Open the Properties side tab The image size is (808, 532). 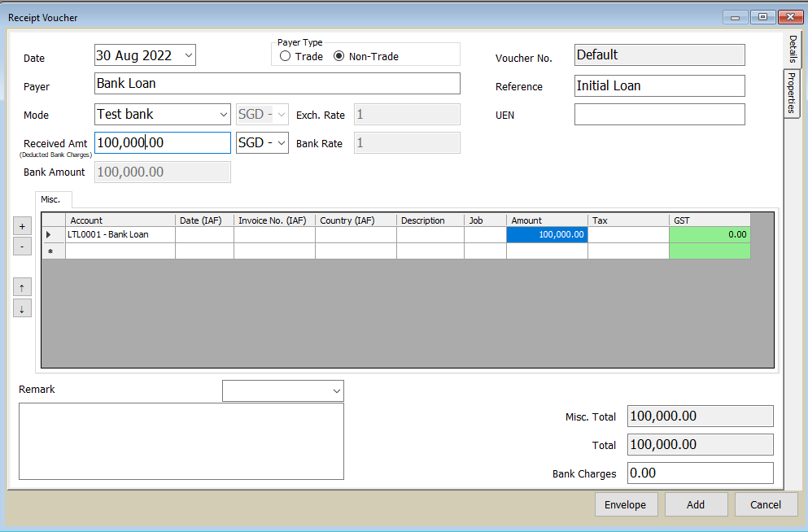click(x=792, y=93)
